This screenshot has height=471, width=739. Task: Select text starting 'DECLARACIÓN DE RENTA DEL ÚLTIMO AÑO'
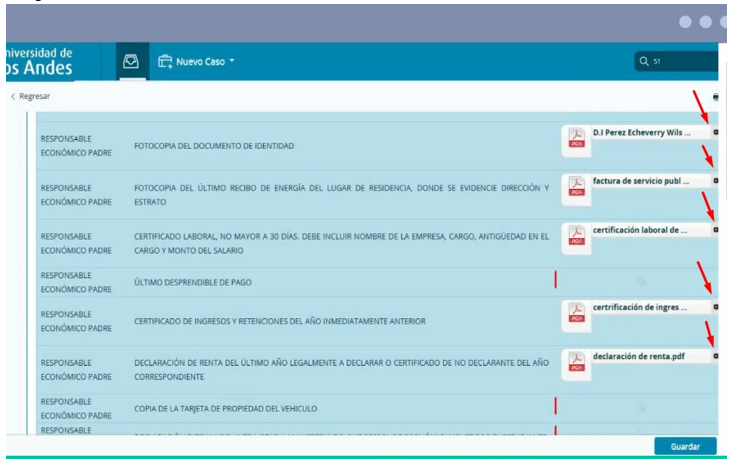(x=341, y=370)
